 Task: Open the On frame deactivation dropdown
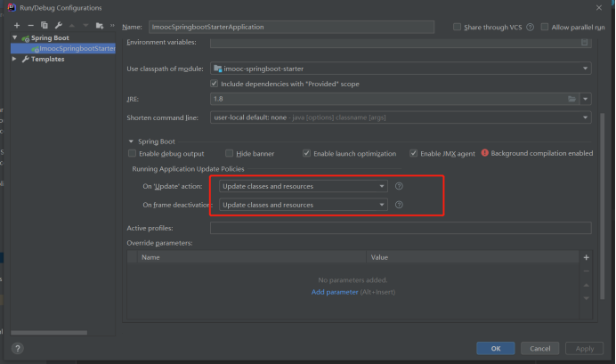click(303, 205)
